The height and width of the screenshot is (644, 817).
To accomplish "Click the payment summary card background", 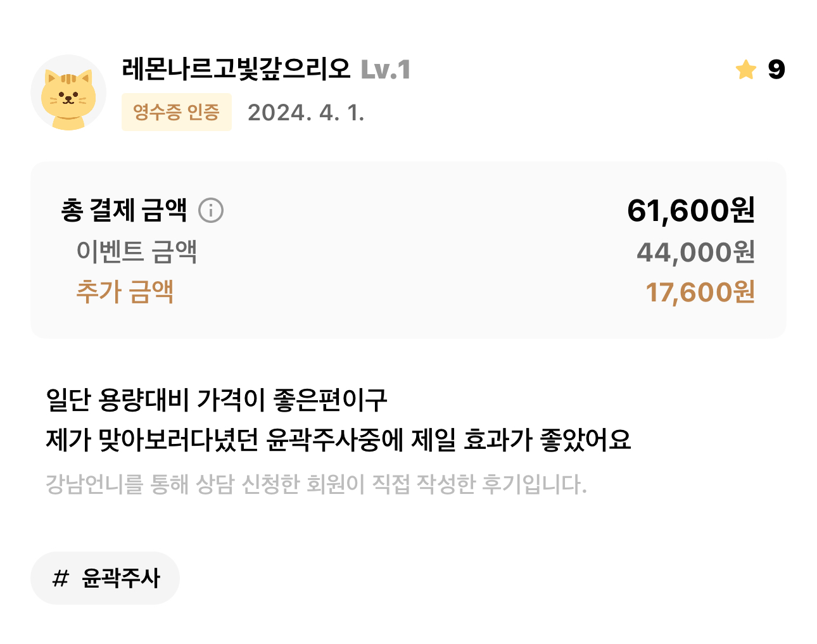I will [408, 250].
